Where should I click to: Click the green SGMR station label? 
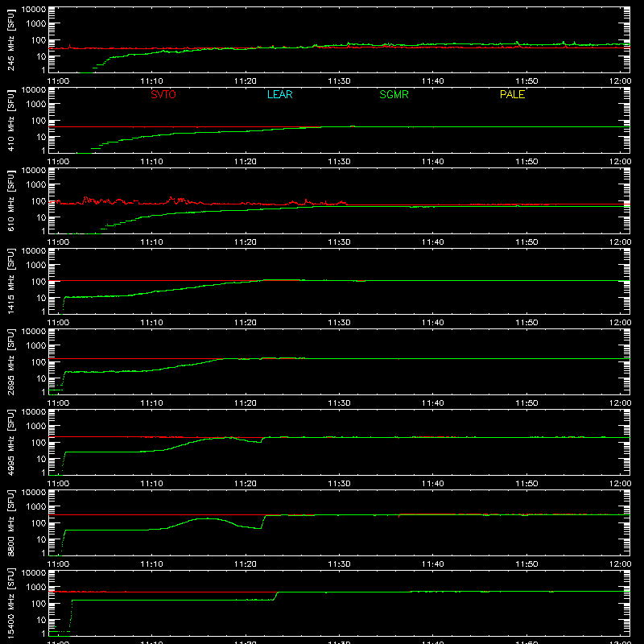click(x=394, y=94)
